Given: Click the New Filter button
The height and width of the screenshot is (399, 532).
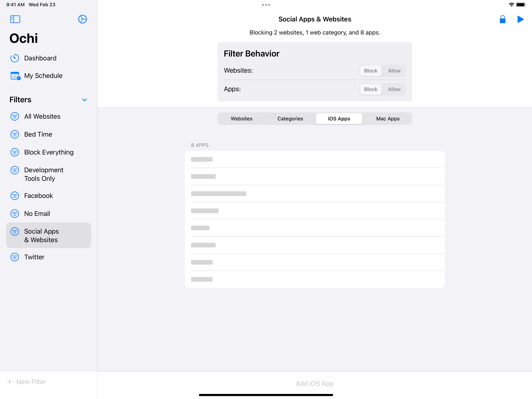Looking at the screenshot, I should [x=27, y=382].
